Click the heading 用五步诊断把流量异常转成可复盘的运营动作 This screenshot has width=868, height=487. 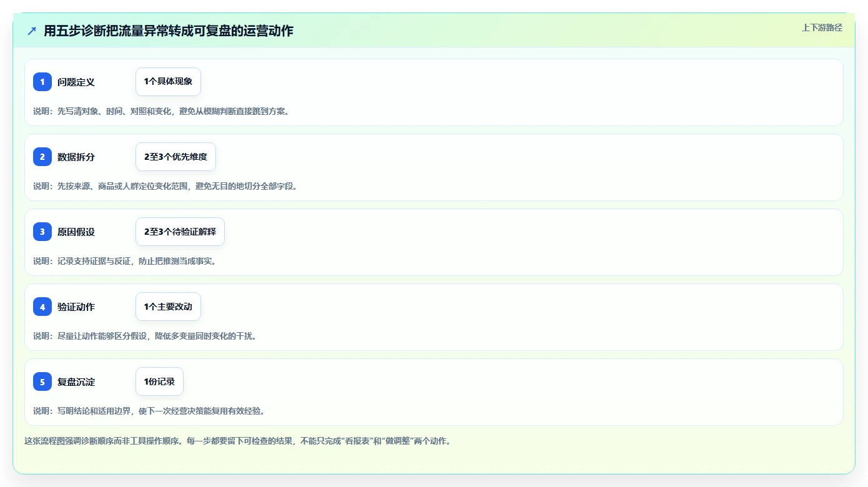[169, 31]
